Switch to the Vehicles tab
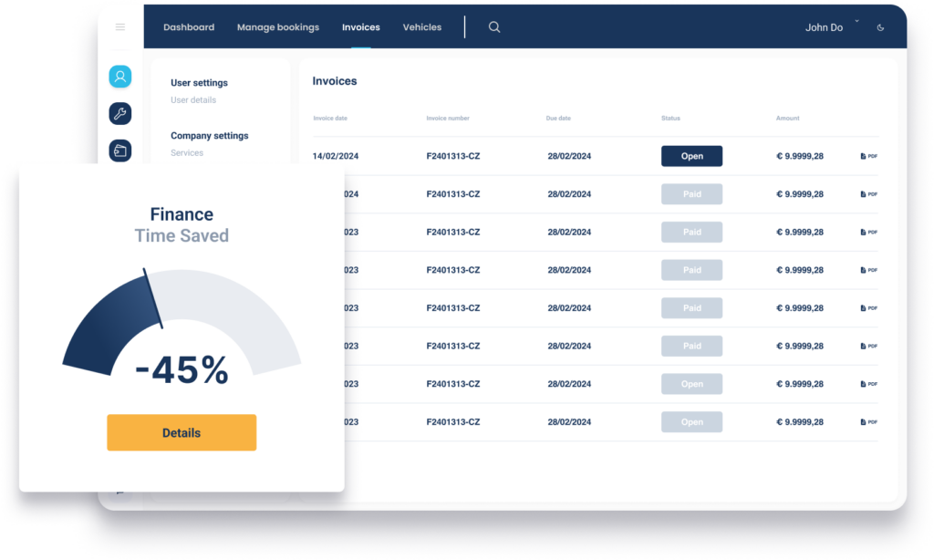934x560 pixels. click(421, 27)
